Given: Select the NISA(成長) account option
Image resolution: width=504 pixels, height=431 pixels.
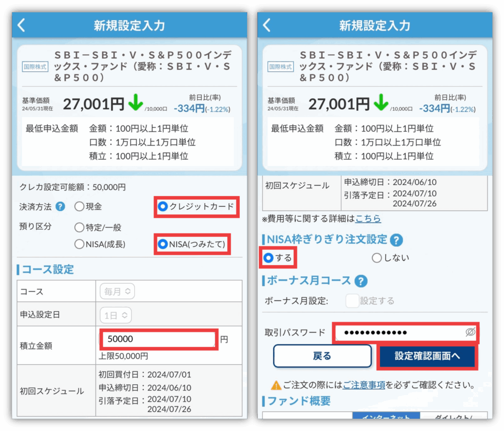Looking at the screenshot, I should coord(79,244).
